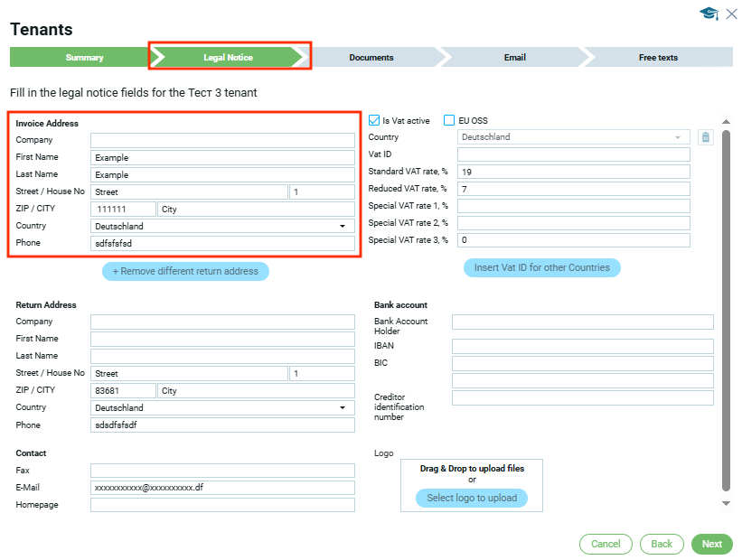Viewport: 742px width, 560px height.
Task: Click the graduation cap help icon
Action: click(x=709, y=14)
